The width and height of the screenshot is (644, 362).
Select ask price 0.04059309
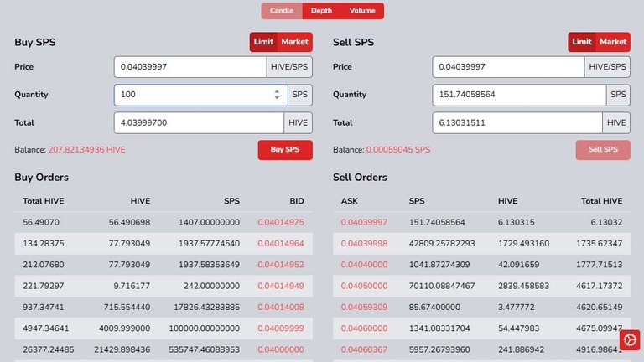click(364, 308)
